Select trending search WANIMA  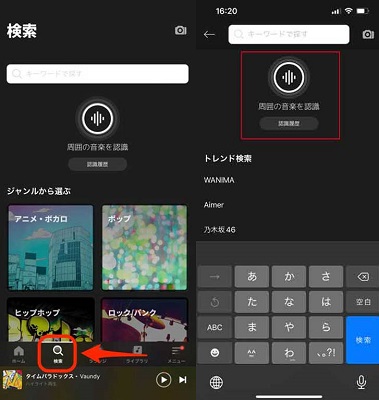click(x=219, y=180)
